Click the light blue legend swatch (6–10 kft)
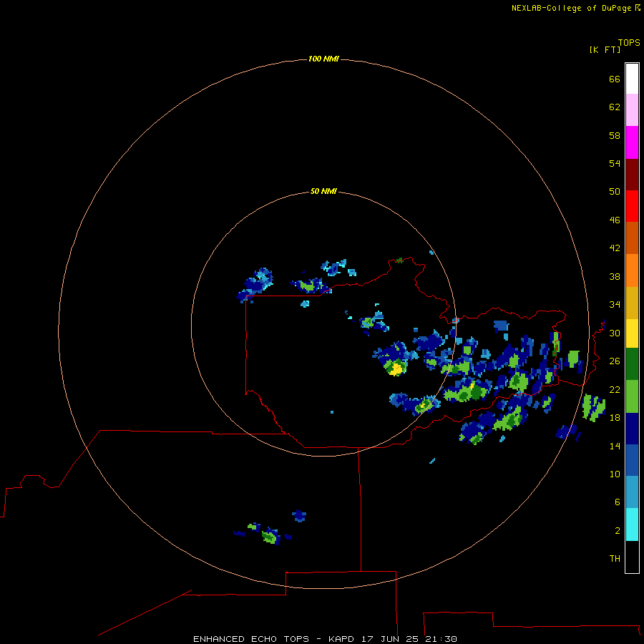This screenshot has height=644, width=644. click(x=632, y=492)
